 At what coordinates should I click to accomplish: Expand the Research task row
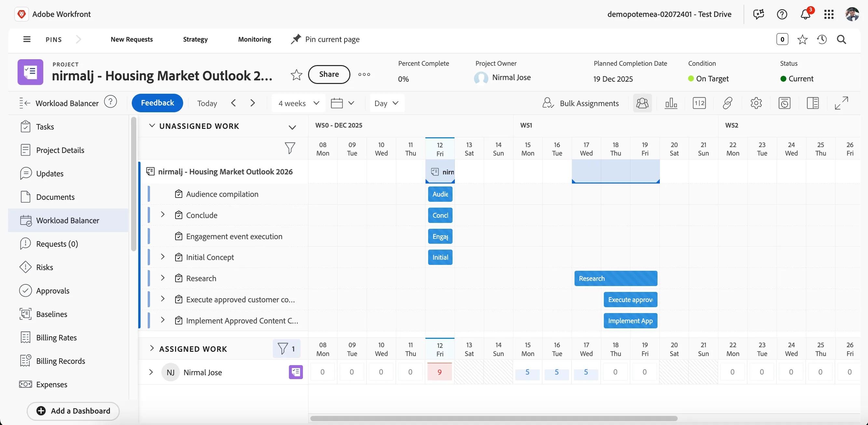162,277
